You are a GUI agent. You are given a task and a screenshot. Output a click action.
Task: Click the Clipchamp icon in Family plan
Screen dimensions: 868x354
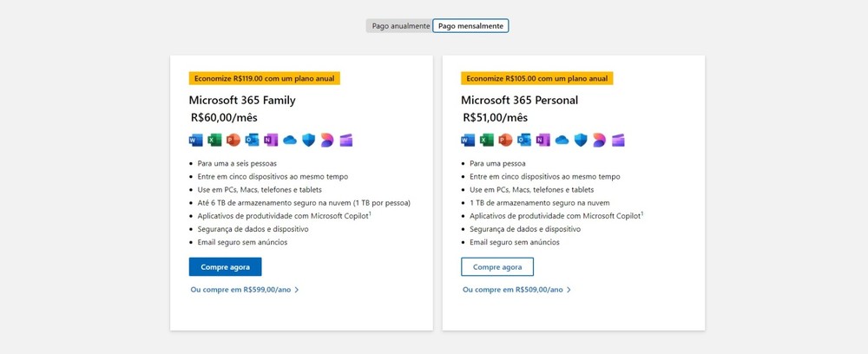[x=346, y=141]
